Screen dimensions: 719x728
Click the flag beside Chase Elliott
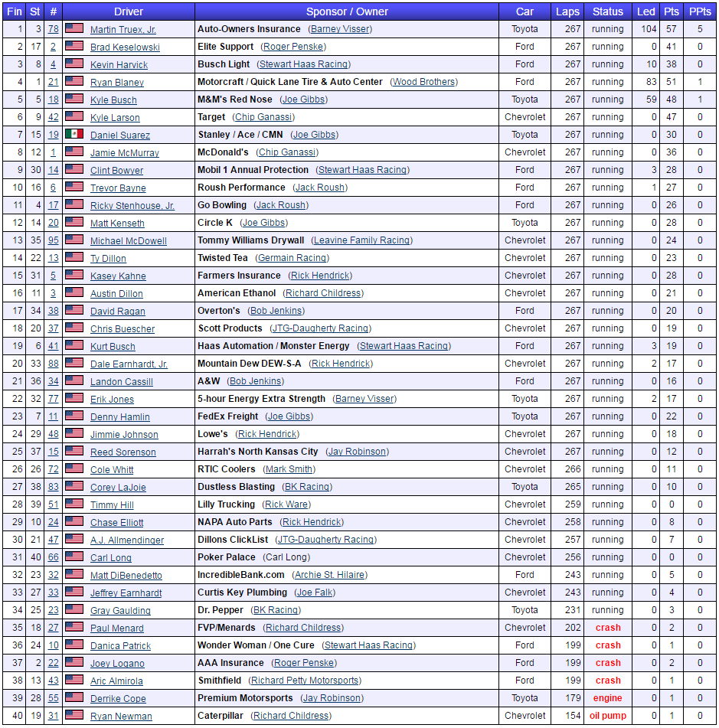point(74,522)
